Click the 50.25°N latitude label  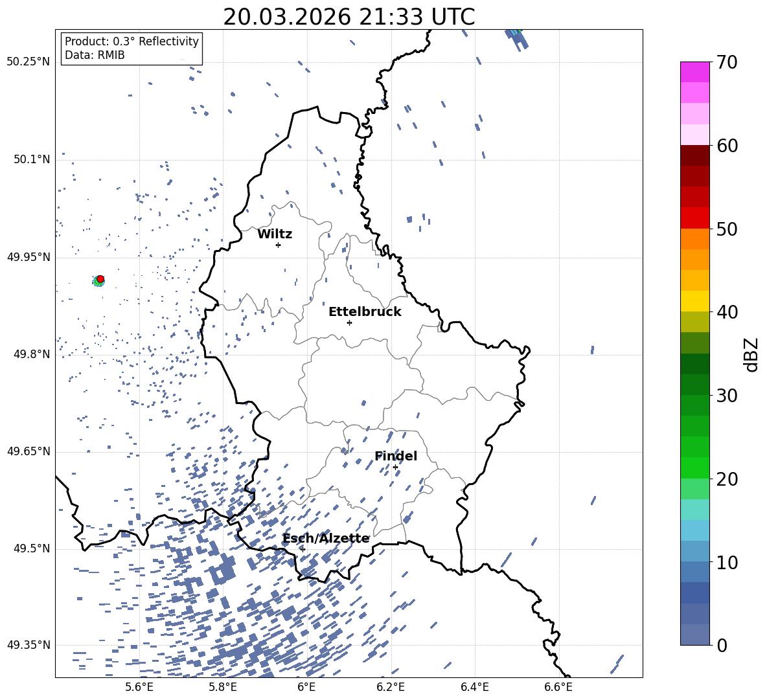coord(29,62)
